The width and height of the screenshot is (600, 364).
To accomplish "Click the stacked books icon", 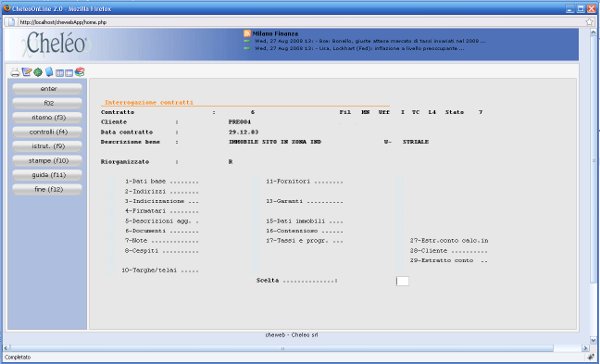I will (x=80, y=72).
